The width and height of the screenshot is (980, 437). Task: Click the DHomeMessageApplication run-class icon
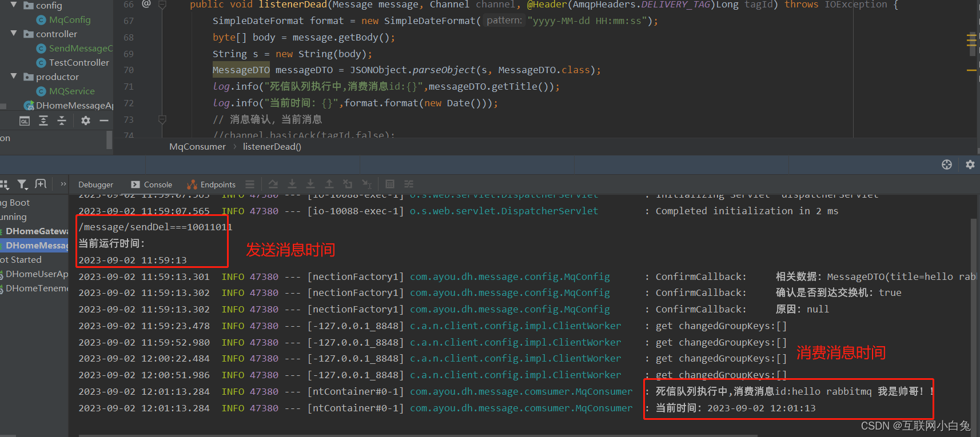coord(29,106)
